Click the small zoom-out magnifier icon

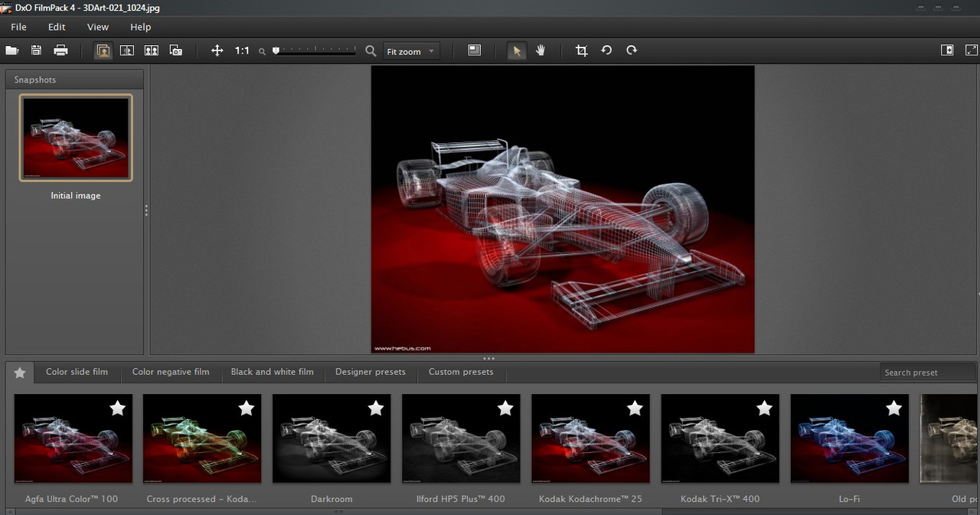(x=262, y=51)
